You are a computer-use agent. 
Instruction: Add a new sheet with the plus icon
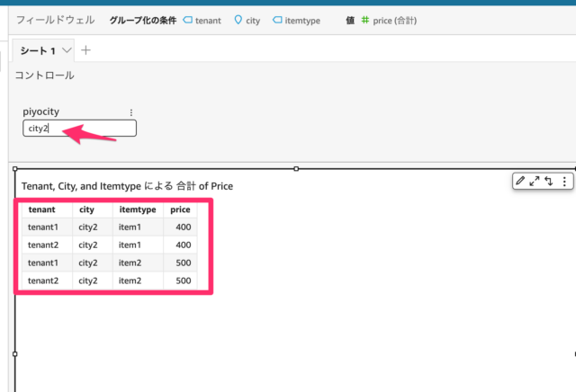85,50
